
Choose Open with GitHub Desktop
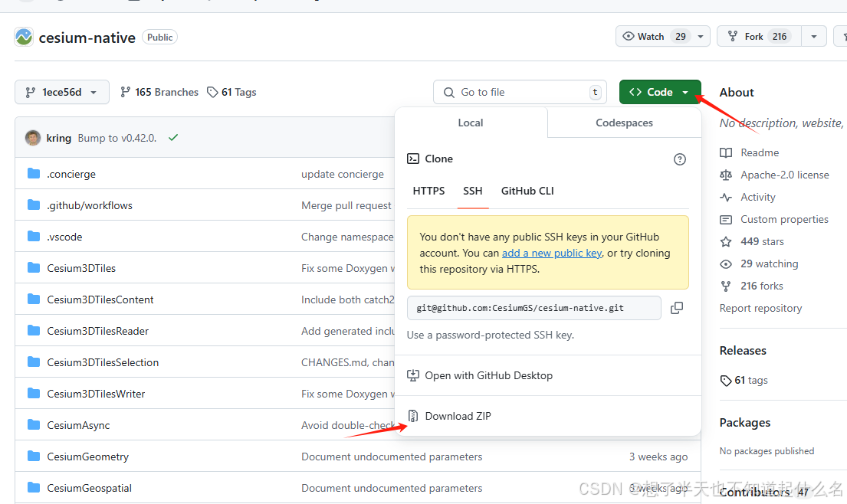pos(488,375)
